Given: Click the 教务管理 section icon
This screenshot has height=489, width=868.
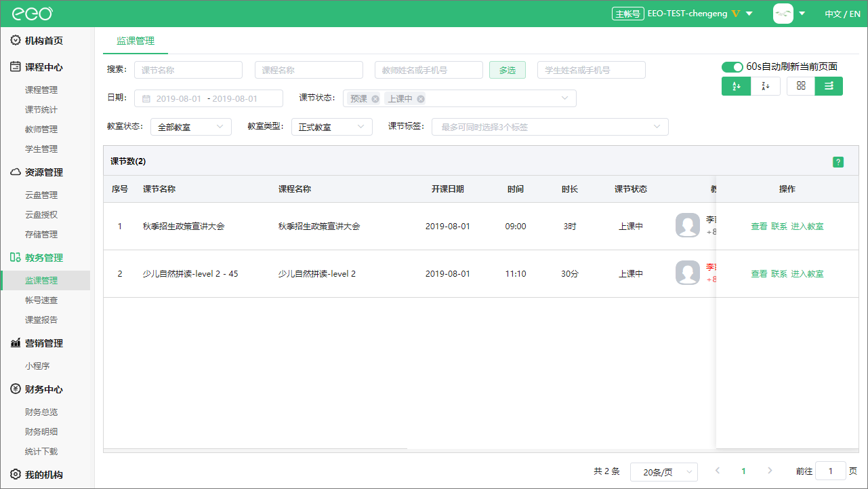Looking at the screenshot, I should tap(16, 258).
